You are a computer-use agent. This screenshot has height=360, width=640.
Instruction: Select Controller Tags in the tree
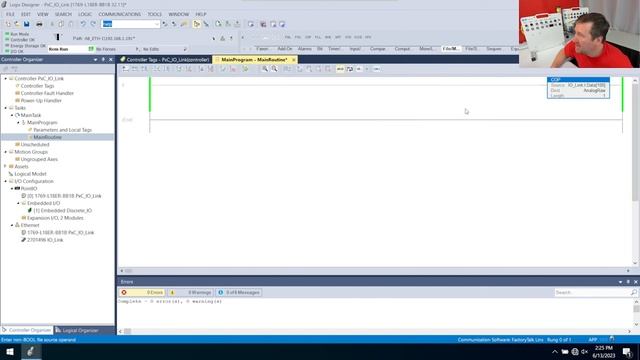tap(37, 86)
